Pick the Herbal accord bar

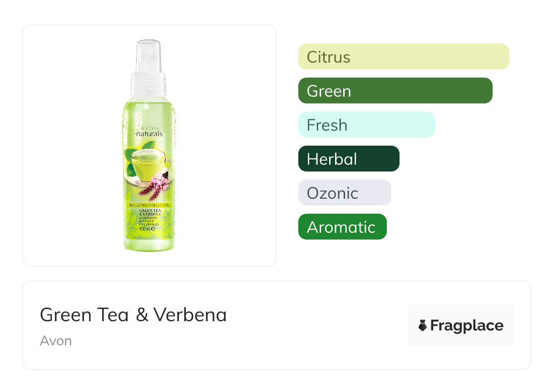(x=349, y=159)
